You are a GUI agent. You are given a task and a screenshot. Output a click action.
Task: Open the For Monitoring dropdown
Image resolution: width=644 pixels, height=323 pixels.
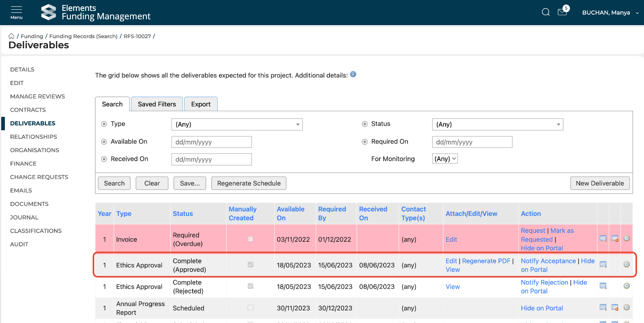[x=445, y=159]
